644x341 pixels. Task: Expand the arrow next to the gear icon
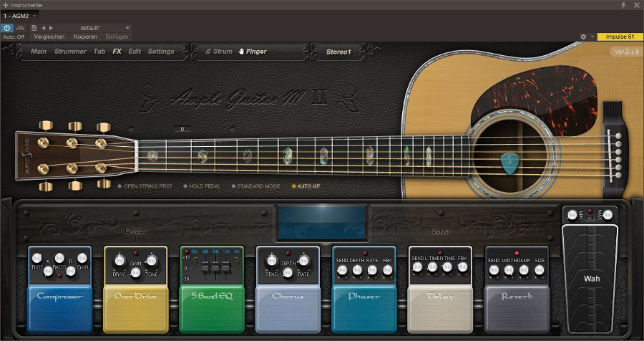pos(592,37)
